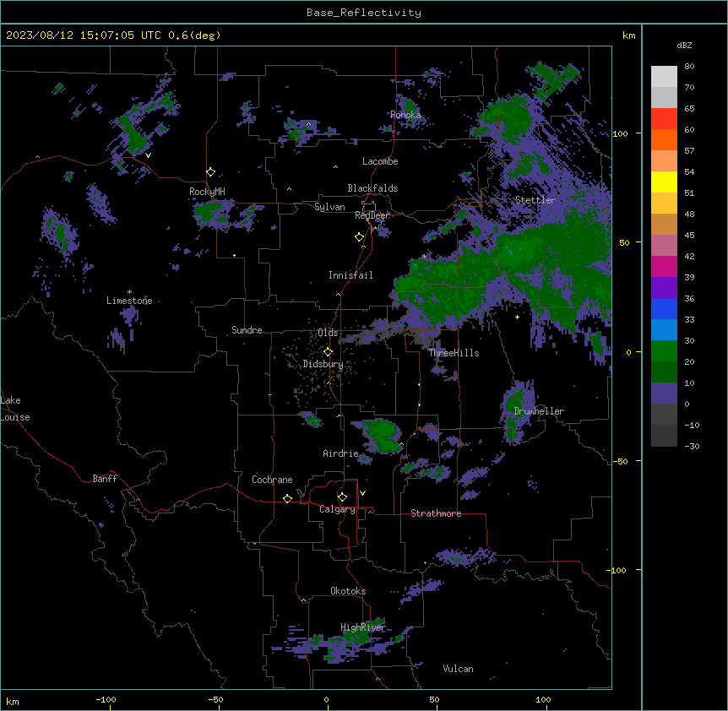
Task: Click the right axis -100 tick label
Action: 617,570
